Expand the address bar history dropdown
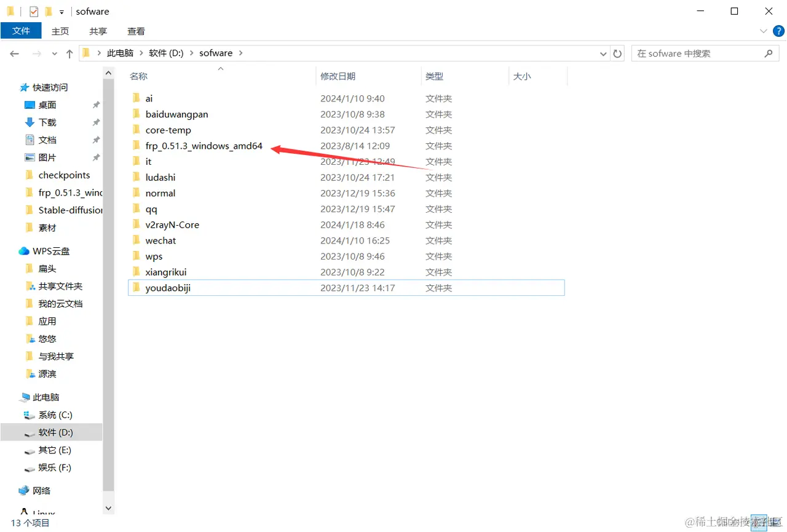This screenshot has width=787, height=532. tap(603, 54)
